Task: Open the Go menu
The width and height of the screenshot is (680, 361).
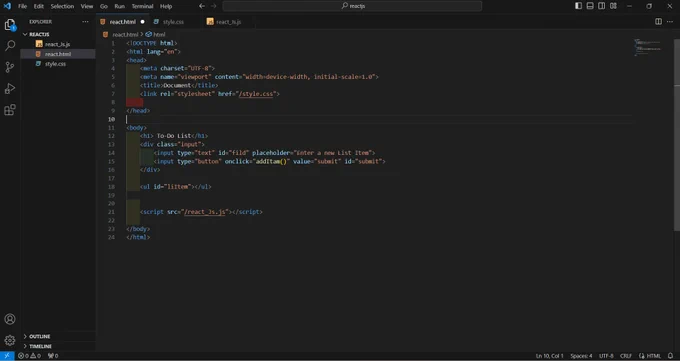Action: coord(104,6)
